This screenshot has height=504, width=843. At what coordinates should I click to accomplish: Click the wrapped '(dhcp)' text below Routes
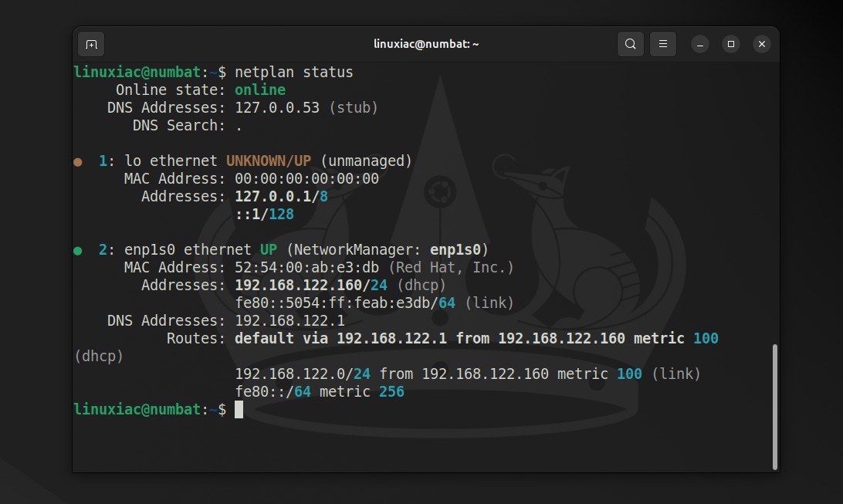98,356
